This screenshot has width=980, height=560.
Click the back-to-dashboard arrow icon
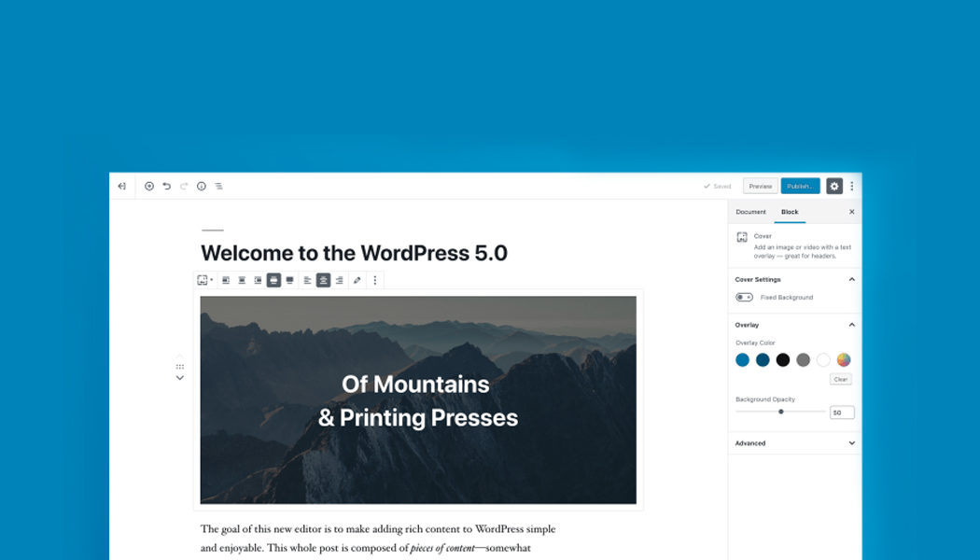[x=122, y=187]
